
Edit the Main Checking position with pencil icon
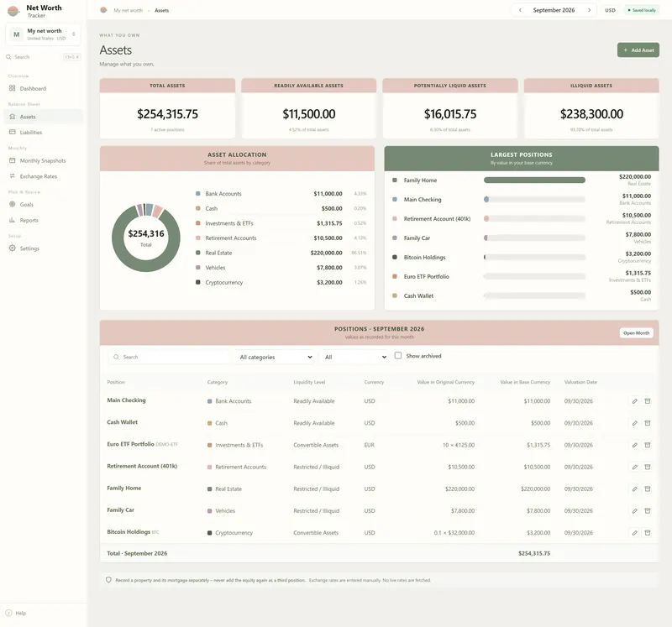pos(635,401)
